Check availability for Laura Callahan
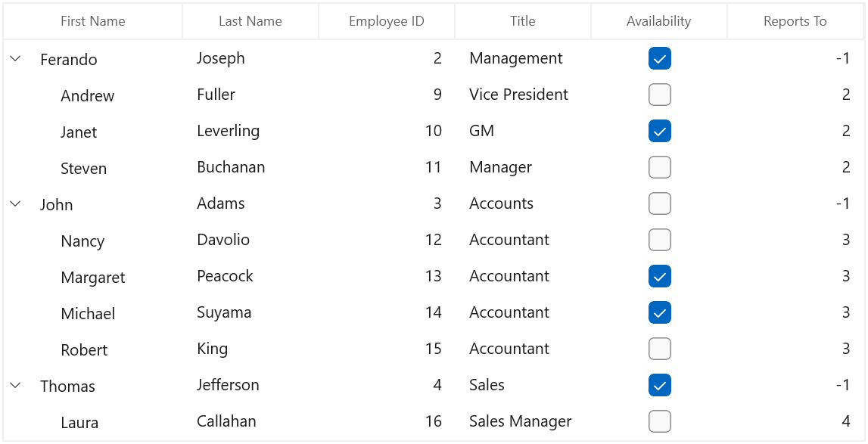 point(659,421)
